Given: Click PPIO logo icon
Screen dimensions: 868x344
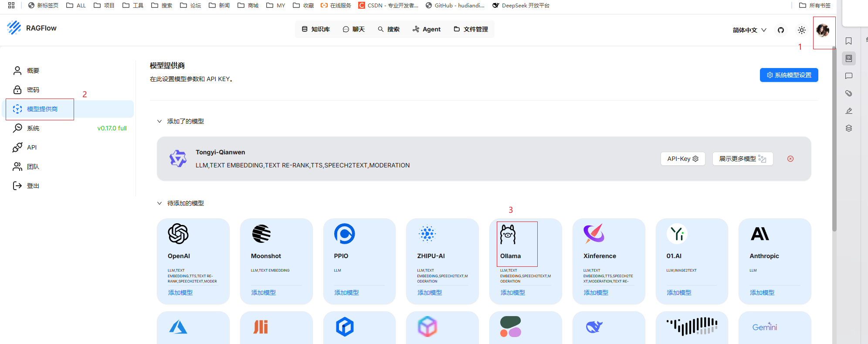Looking at the screenshot, I should (x=345, y=234).
